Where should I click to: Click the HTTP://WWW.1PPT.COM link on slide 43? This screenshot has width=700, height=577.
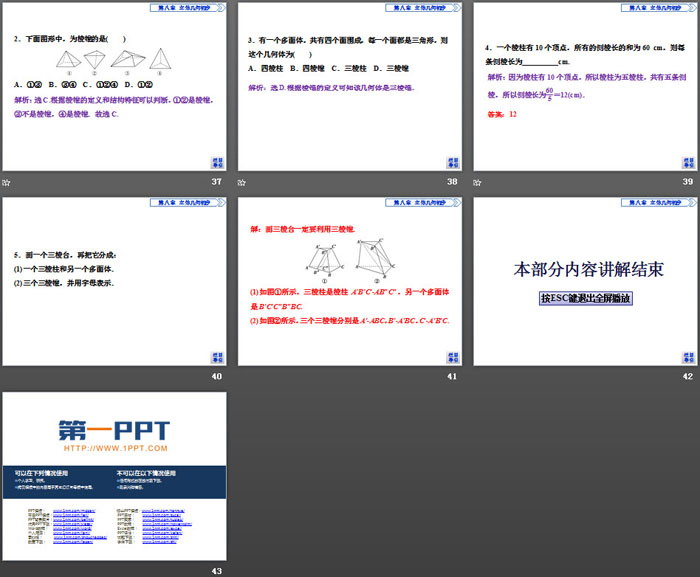pos(117,448)
